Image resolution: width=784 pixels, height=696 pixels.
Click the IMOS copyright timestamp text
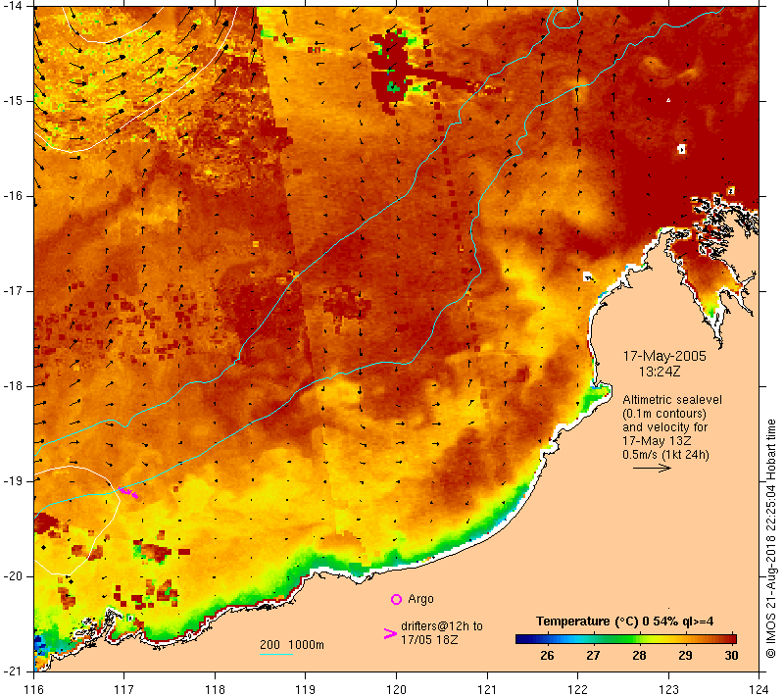coord(770,538)
